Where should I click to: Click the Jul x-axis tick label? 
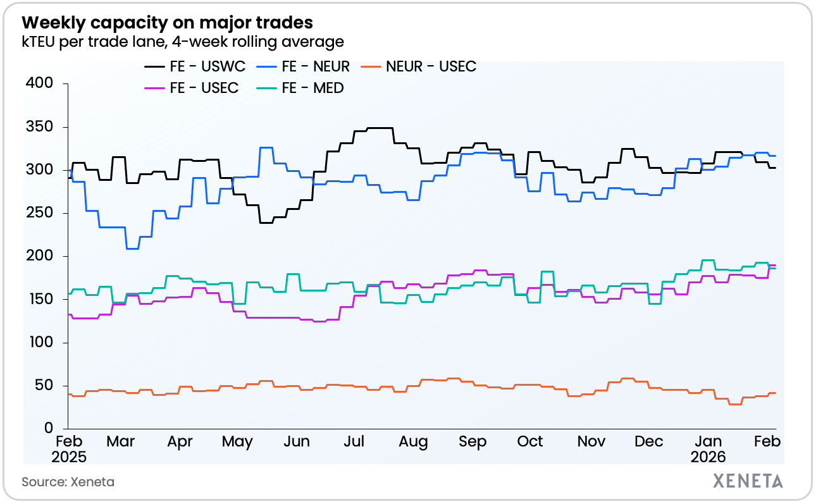[354, 441]
